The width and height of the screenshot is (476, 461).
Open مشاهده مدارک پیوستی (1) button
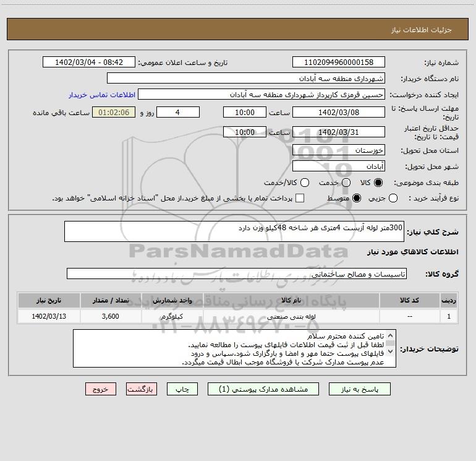[x=263, y=389]
